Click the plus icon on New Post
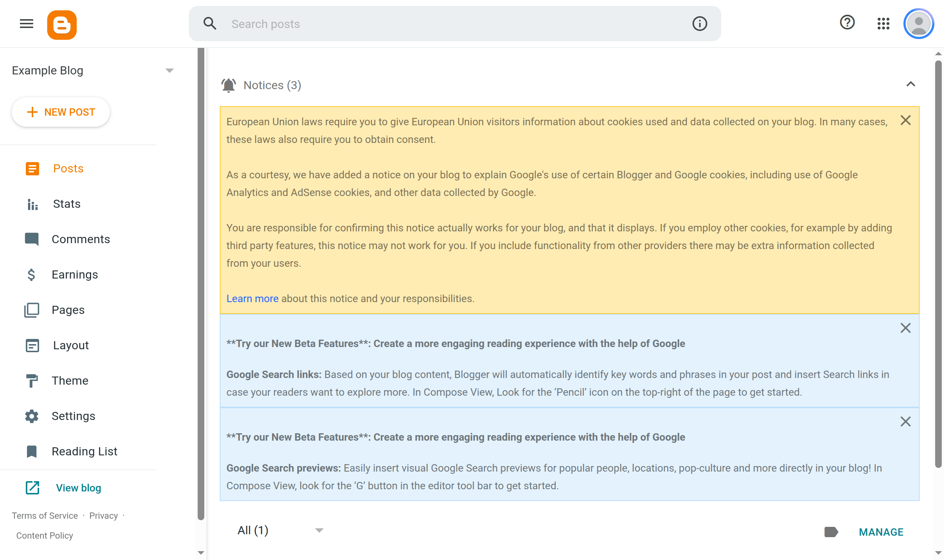Image resolution: width=944 pixels, height=560 pixels. pos(32,112)
